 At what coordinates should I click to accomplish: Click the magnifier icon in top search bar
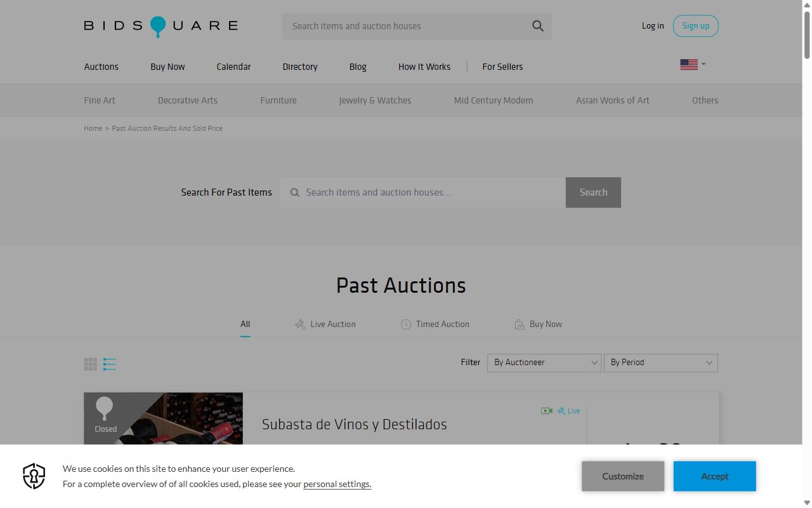[x=538, y=26]
